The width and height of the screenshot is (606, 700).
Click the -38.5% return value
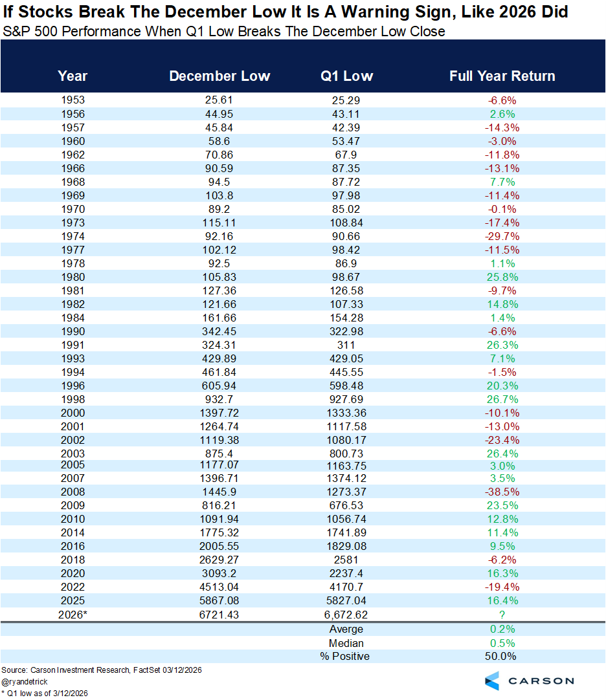pyautogui.click(x=502, y=492)
